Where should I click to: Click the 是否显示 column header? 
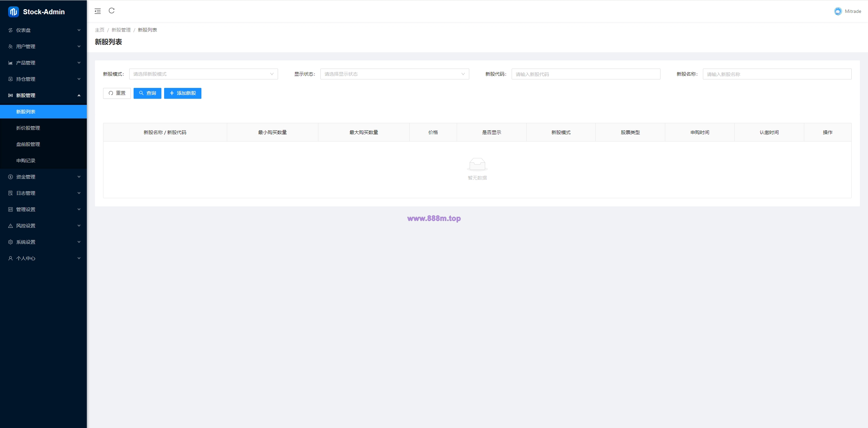[x=492, y=132]
